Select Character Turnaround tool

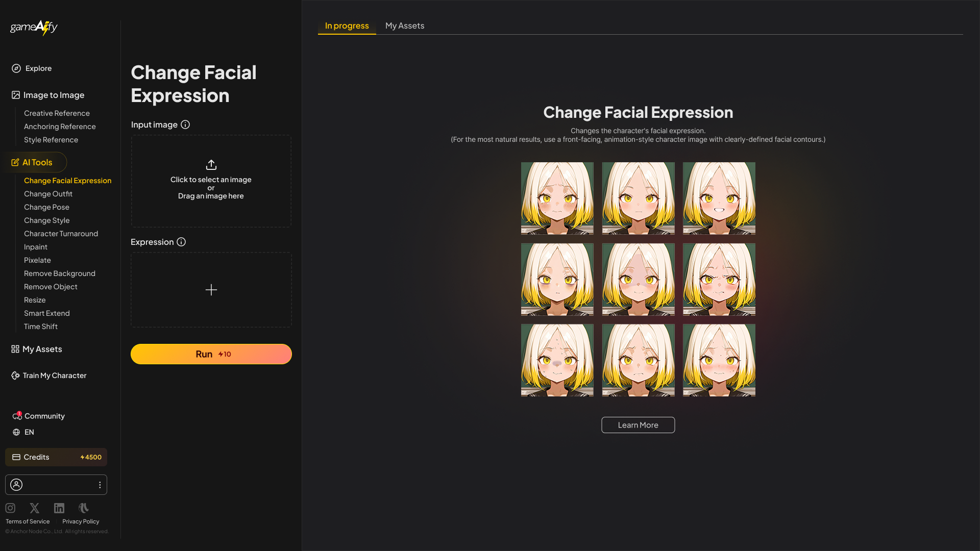[61, 234]
